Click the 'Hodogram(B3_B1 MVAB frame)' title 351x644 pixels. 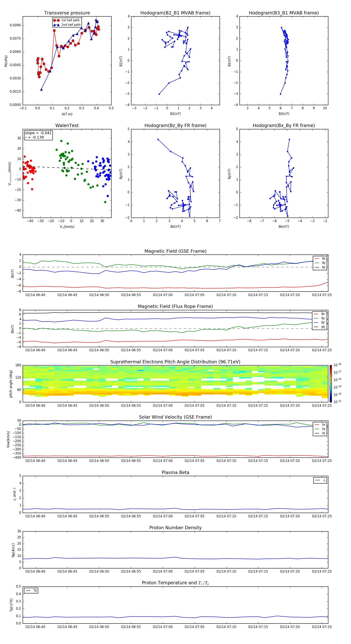tap(284, 13)
